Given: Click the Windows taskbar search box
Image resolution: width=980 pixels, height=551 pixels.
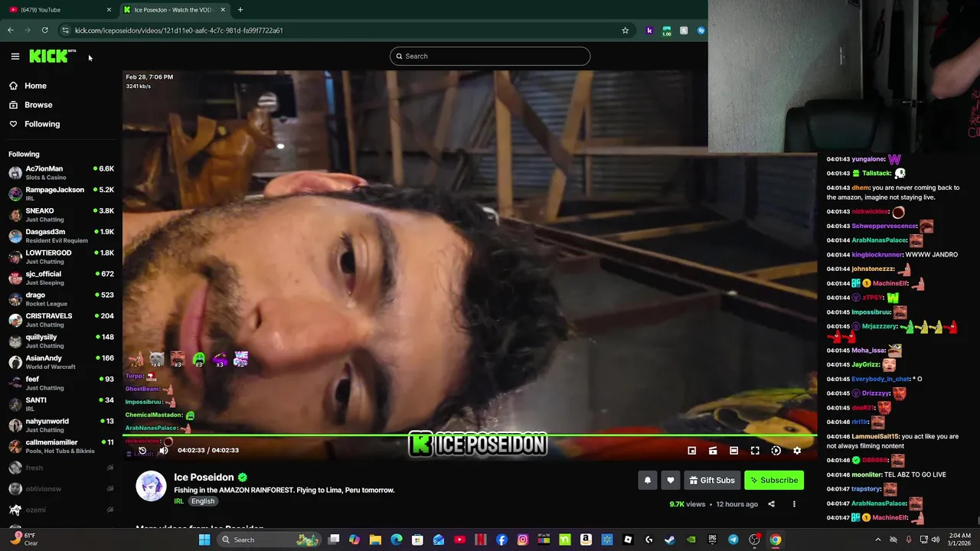Looking at the screenshot, I should coord(268,540).
